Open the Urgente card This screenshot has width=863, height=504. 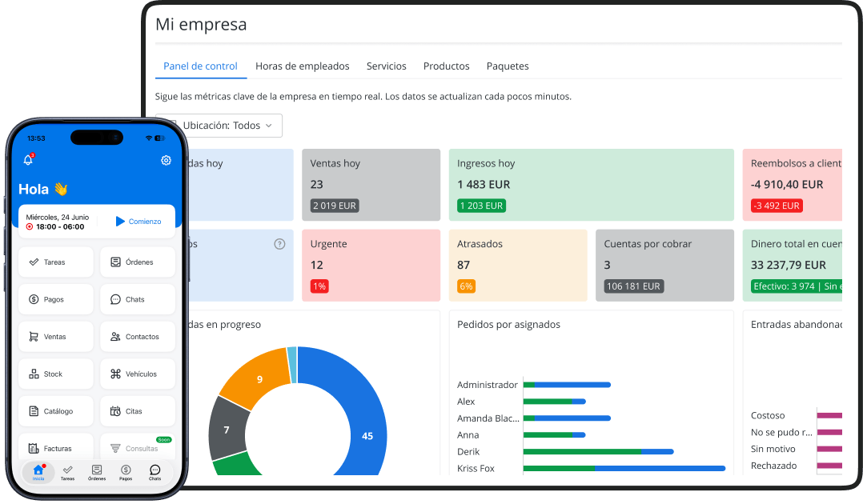tap(371, 266)
